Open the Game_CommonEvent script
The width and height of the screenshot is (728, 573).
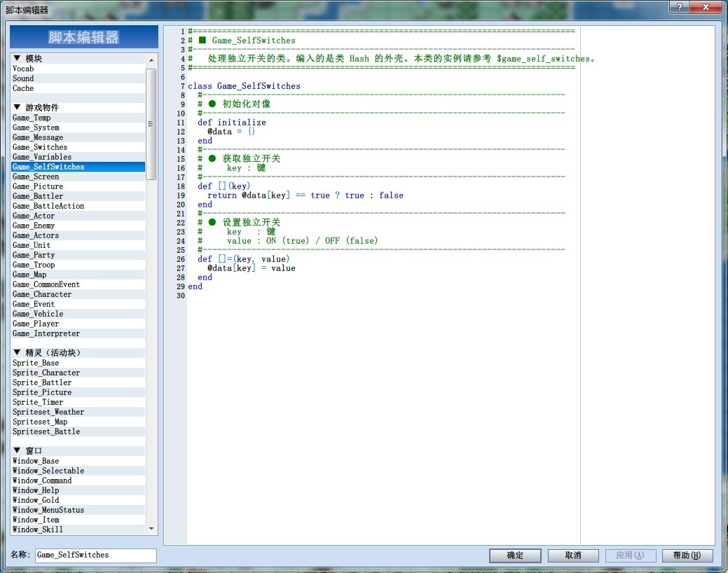tap(78, 284)
